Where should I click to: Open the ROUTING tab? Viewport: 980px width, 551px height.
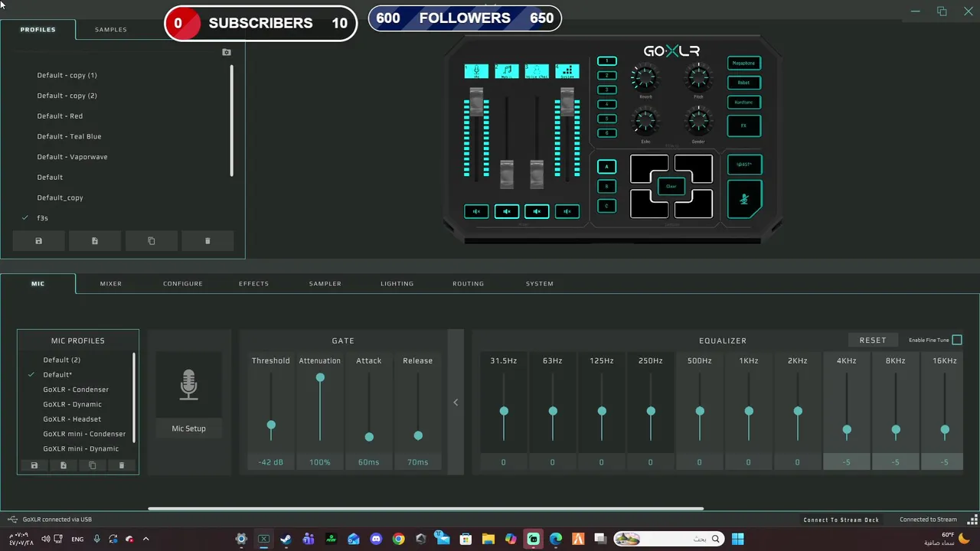[x=468, y=283]
